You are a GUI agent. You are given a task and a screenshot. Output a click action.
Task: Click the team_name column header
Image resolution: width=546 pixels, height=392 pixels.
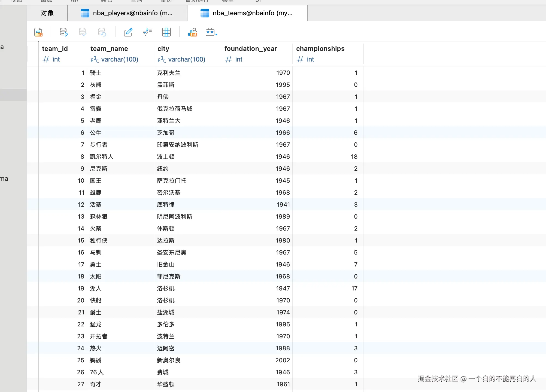tap(109, 49)
